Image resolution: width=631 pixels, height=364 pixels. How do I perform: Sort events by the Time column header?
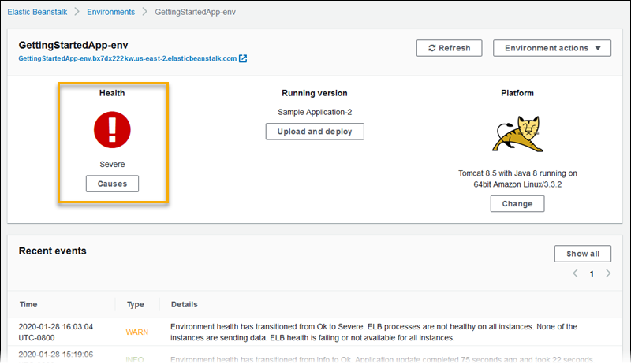pyautogui.click(x=28, y=304)
